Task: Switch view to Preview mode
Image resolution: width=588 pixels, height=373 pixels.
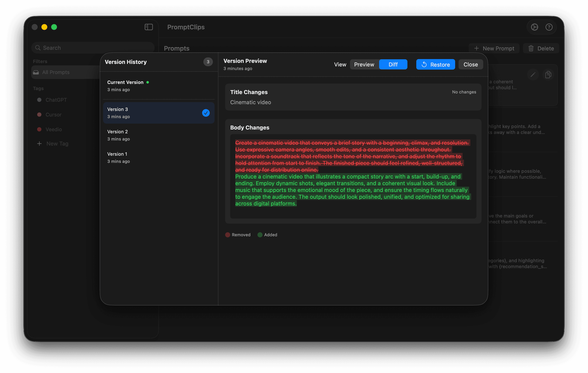Action: [364, 64]
